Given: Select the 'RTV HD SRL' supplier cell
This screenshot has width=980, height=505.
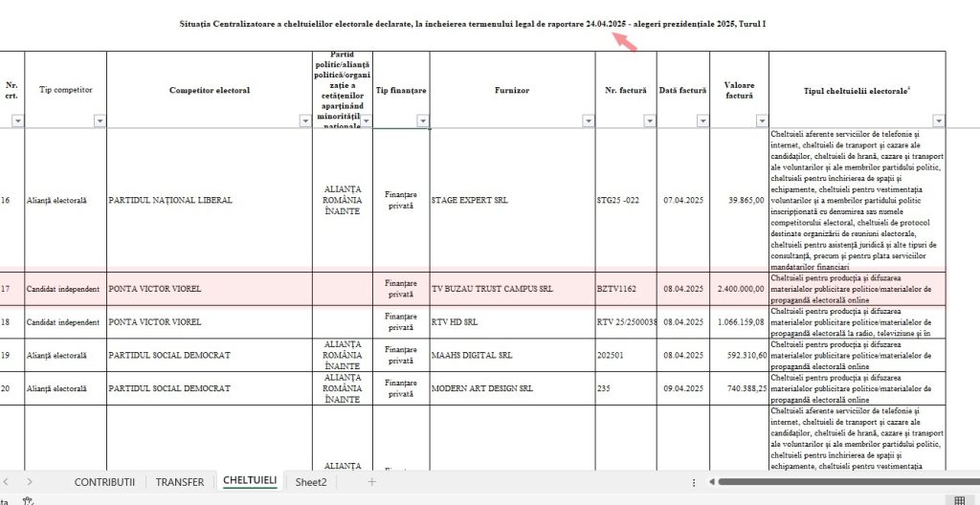Looking at the screenshot, I should pos(513,322).
